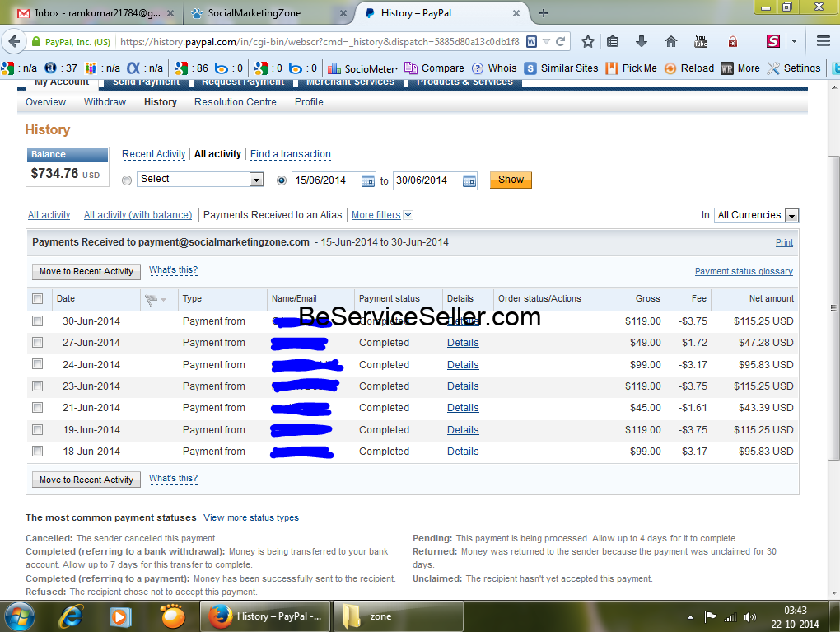
Task: Go to the home page icon
Action: pos(670,41)
